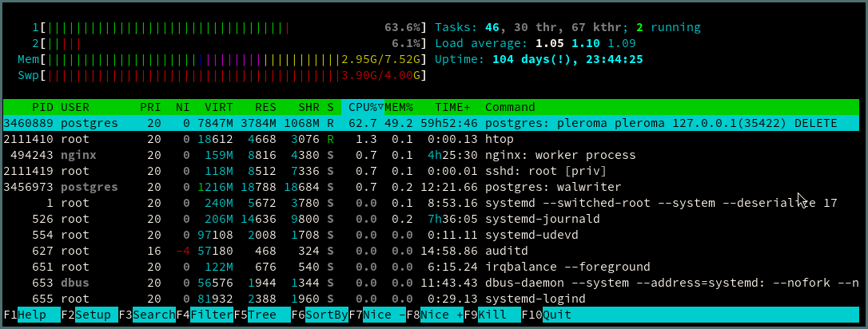Sort by the TIME+ column header
Image resolution: width=868 pixels, height=329 pixels.
(x=452, y=107)
